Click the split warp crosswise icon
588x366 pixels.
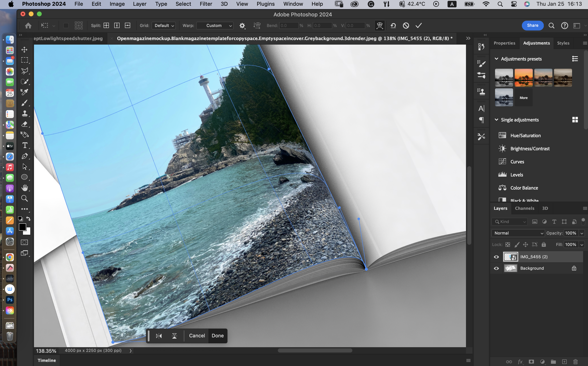[x=106, y=25]
